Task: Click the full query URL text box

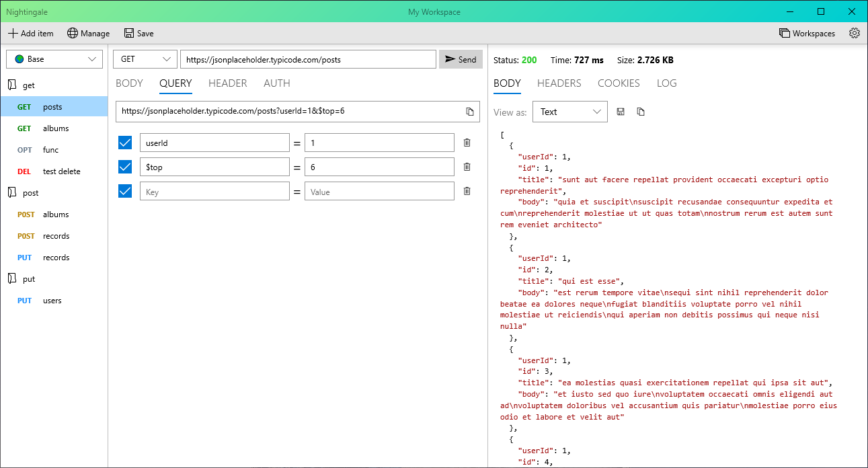Action: [x=298, y=112]
